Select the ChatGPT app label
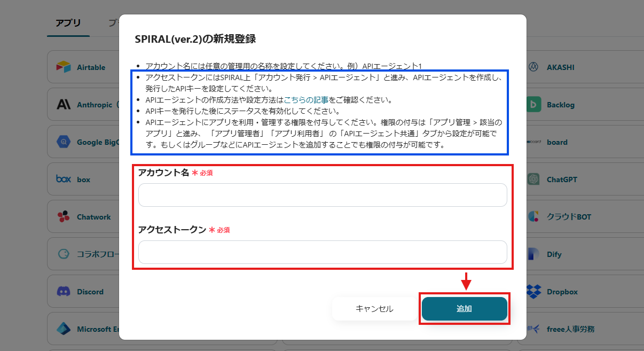 click(562, 180)
